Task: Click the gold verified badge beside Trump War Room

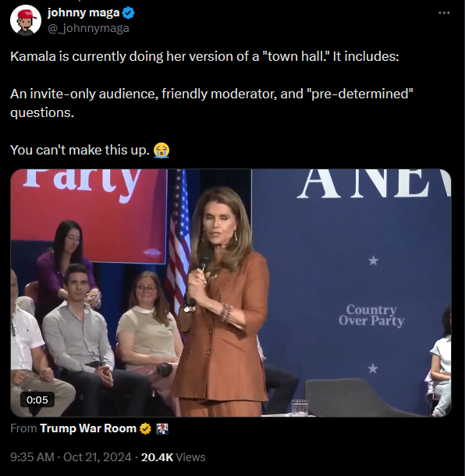Action: [x=145, y=428]
